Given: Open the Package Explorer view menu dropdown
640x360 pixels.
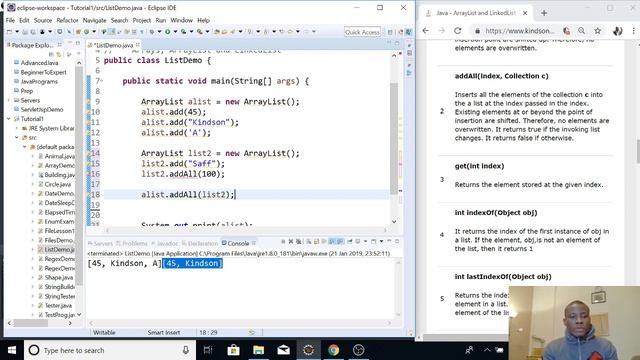Looking at the screenshot, I should (x=78, y=54).
